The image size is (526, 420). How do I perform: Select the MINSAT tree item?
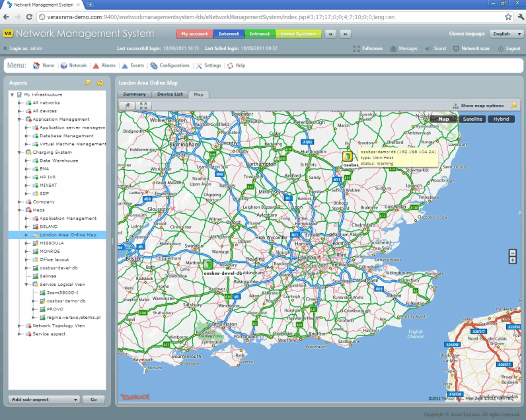click(x=48, y=186)
